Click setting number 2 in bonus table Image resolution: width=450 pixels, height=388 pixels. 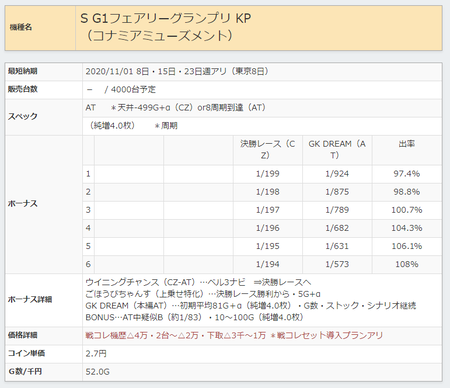point(88,192)
